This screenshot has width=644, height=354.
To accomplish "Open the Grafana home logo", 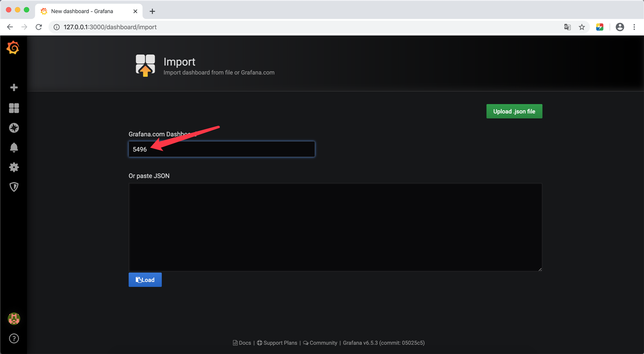I will (x=13, y=47).
